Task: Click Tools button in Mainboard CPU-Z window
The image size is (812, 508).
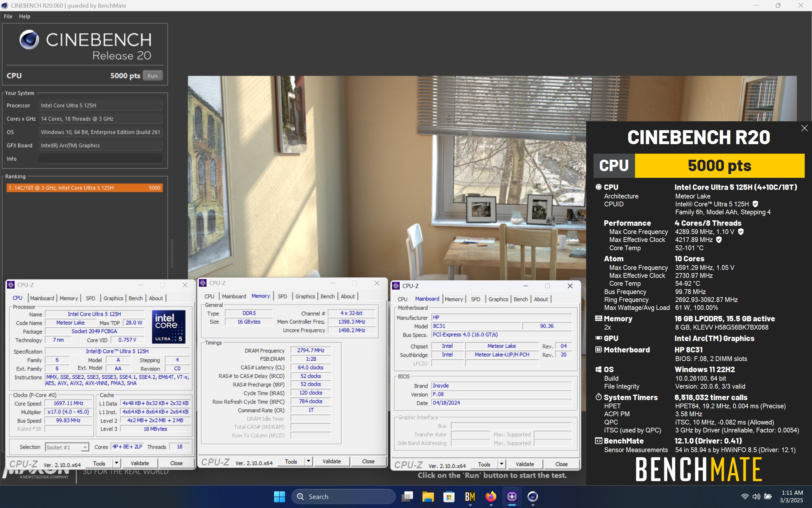Action: (484, 464)
